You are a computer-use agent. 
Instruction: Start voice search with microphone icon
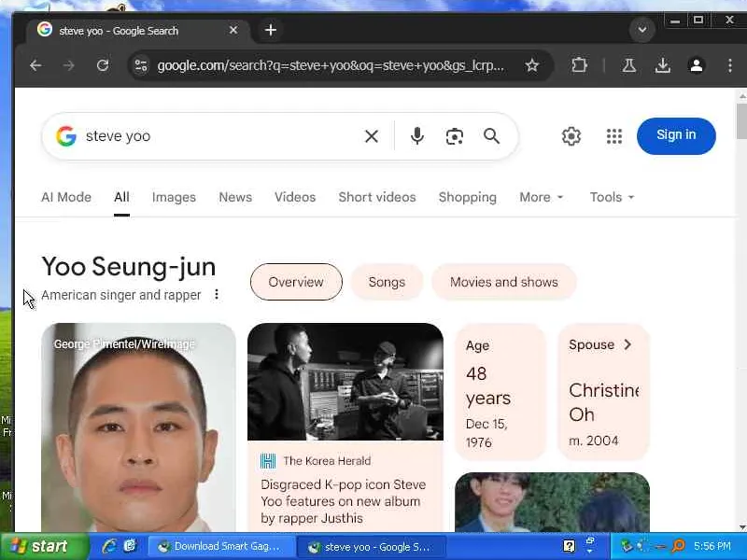(x=416, y=136)
